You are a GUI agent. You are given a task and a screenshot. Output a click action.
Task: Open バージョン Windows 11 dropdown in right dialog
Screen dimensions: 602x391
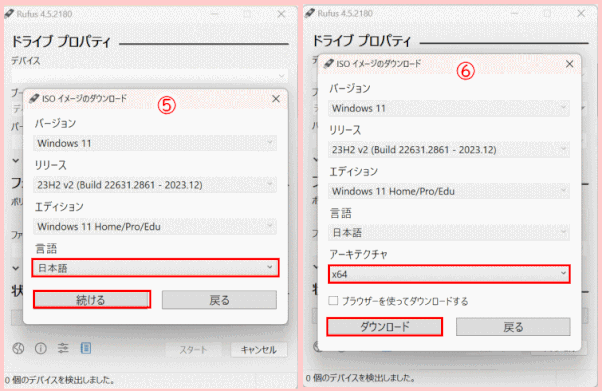point(449,108)
